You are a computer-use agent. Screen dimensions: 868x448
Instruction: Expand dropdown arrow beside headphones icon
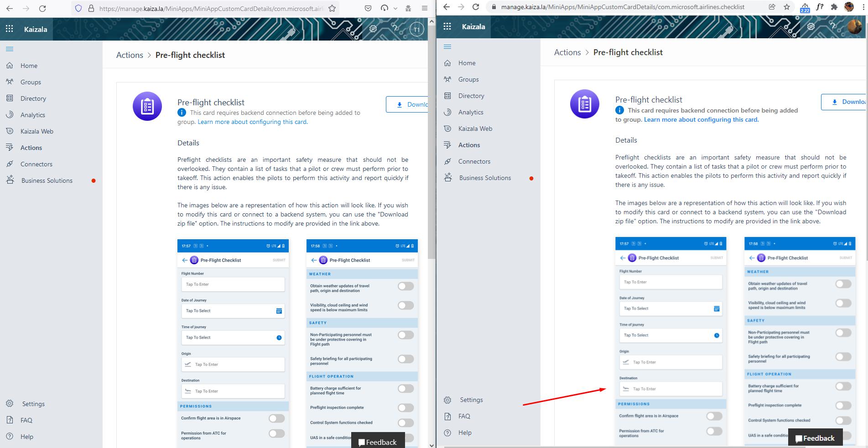coord(395,8)
